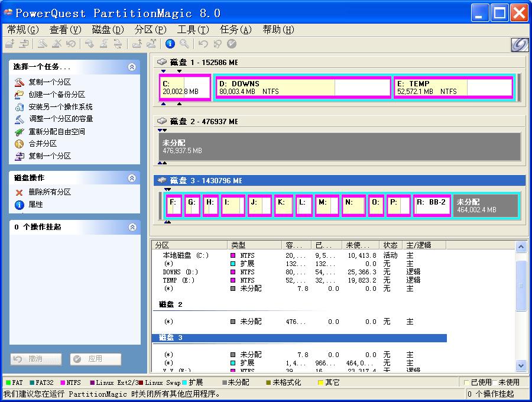Image resolution: width=532 pixels, height=402 pixels.
Task: Click partition list scrollbar down arrow
Action: pos(521,366)
